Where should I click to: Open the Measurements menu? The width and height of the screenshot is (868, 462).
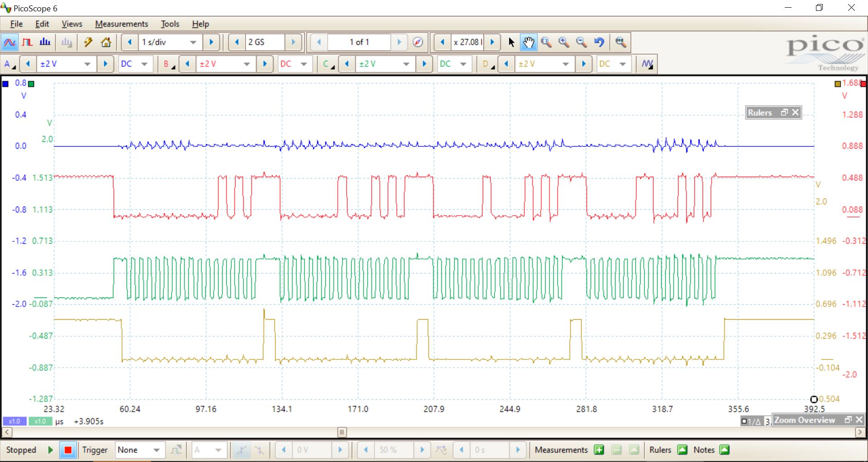click(x=121, y=24)
